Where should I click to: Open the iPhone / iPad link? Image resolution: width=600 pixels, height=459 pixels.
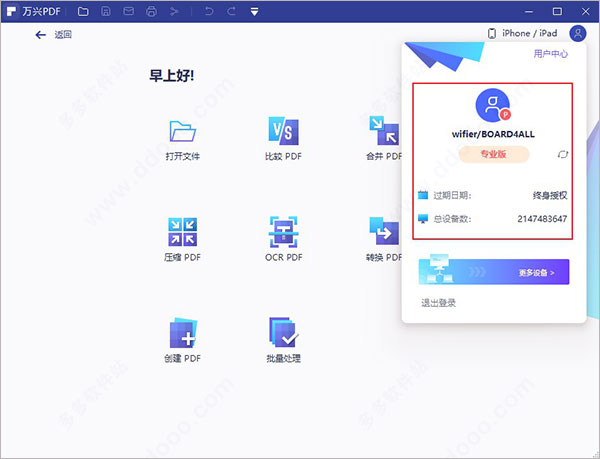tap(522, 34)
